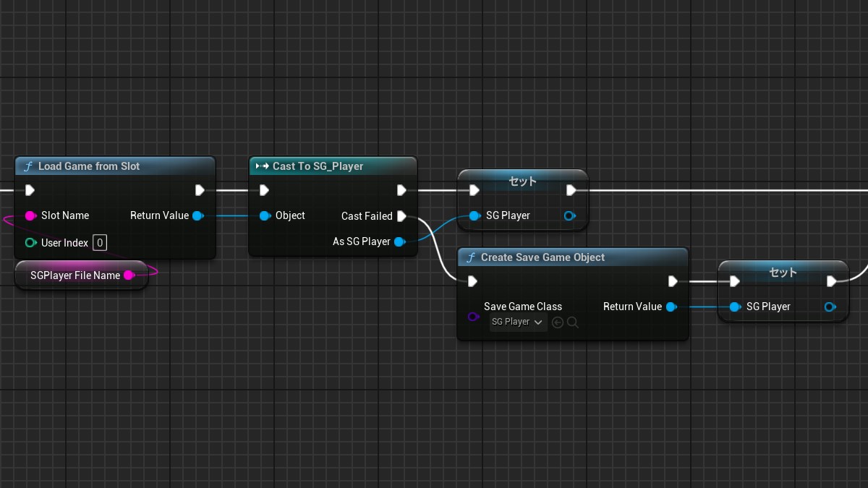This screenshot has width=868, height=488.
Task: Click the Load Game from Slot node title
Action: coord(88,166)
